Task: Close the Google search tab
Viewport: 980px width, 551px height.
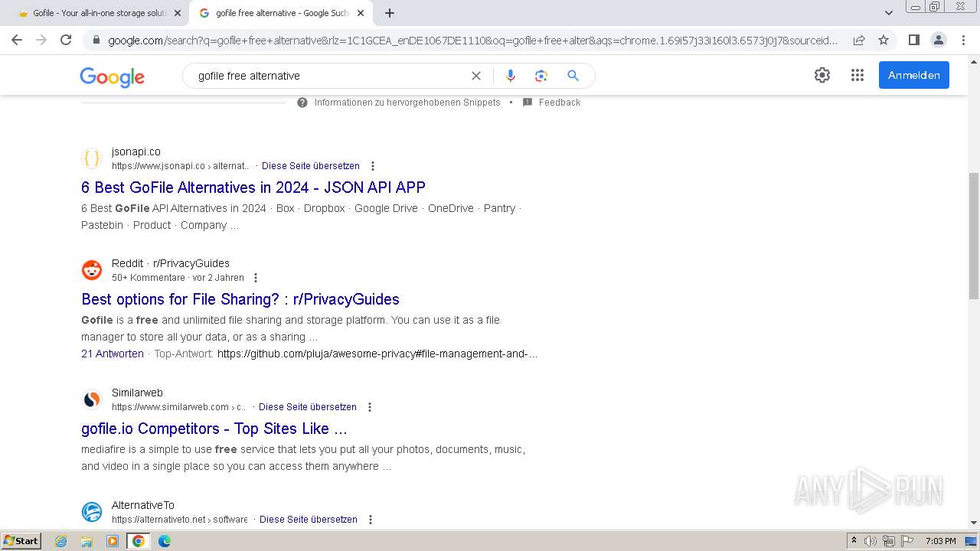Action: 361,13
